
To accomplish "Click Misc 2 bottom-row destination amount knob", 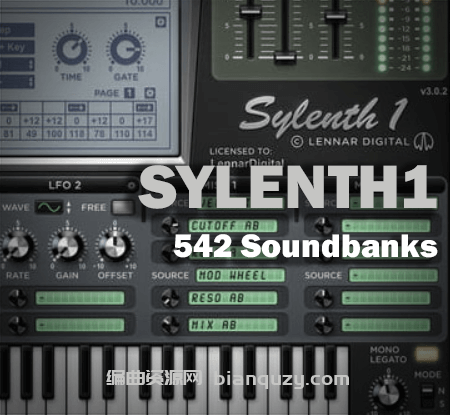I will tap(324, 324).
